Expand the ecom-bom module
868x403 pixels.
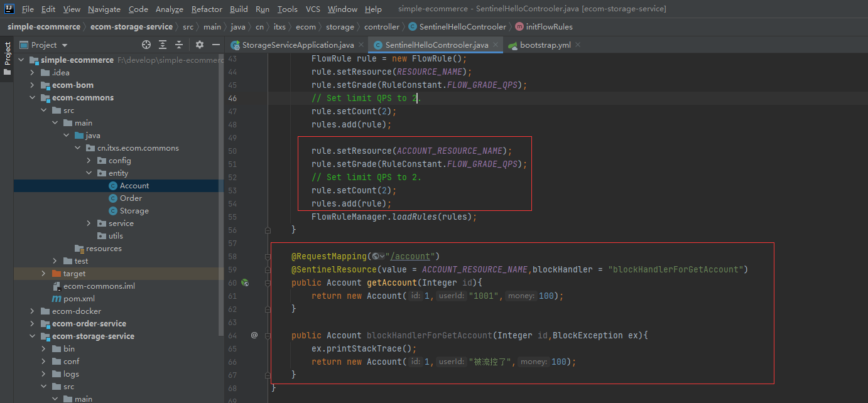32,85
